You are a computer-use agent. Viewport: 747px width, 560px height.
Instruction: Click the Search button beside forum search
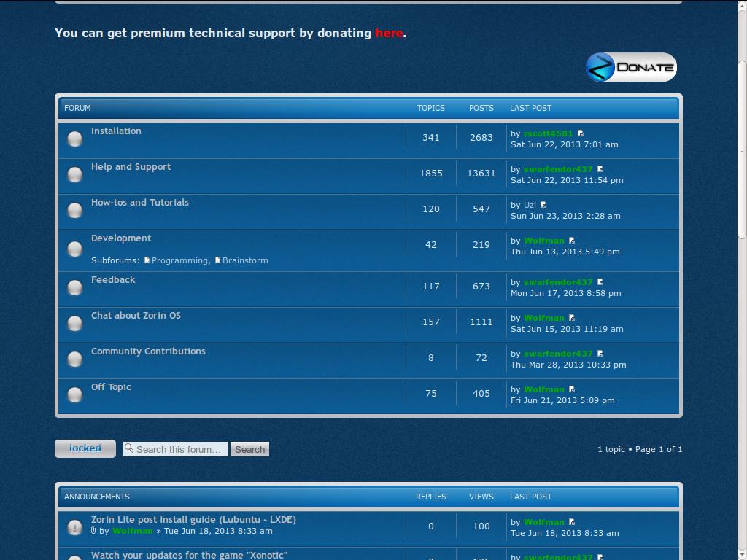249,449
